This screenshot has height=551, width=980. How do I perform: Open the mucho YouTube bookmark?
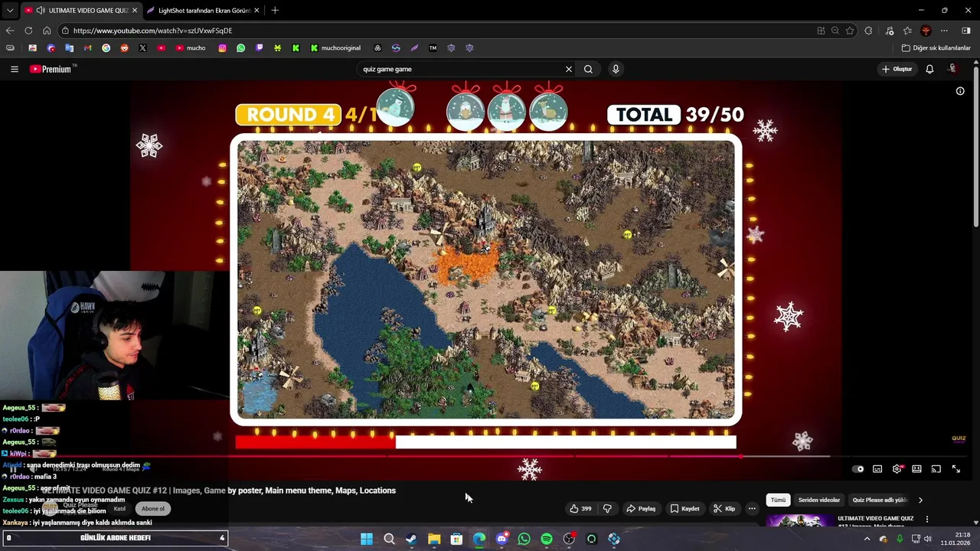tap(191, 47)
